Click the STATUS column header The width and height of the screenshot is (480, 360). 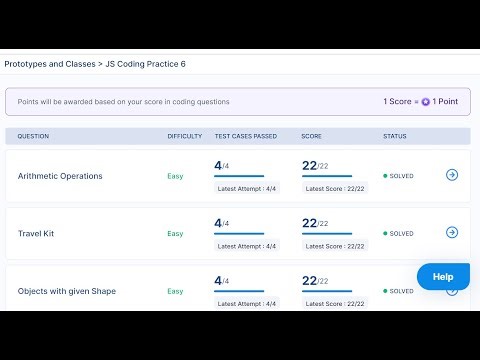pyautogui.click(x=395, y=136)
